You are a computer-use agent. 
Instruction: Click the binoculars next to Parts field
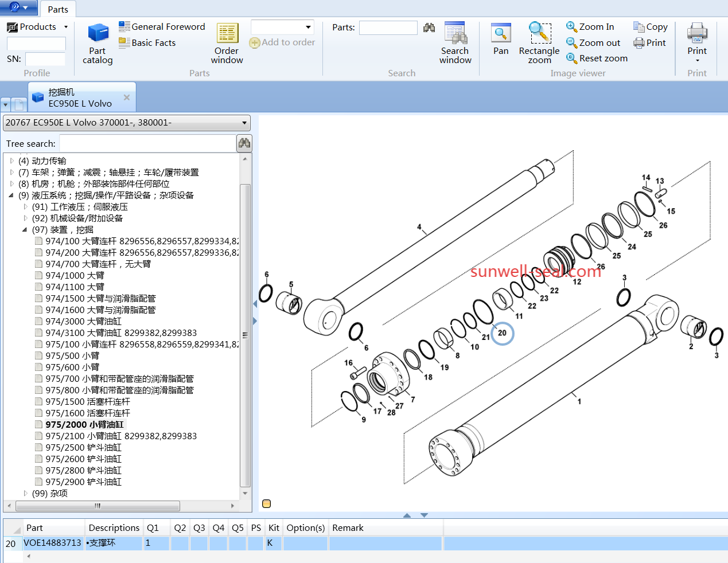(x=429, y=28)
